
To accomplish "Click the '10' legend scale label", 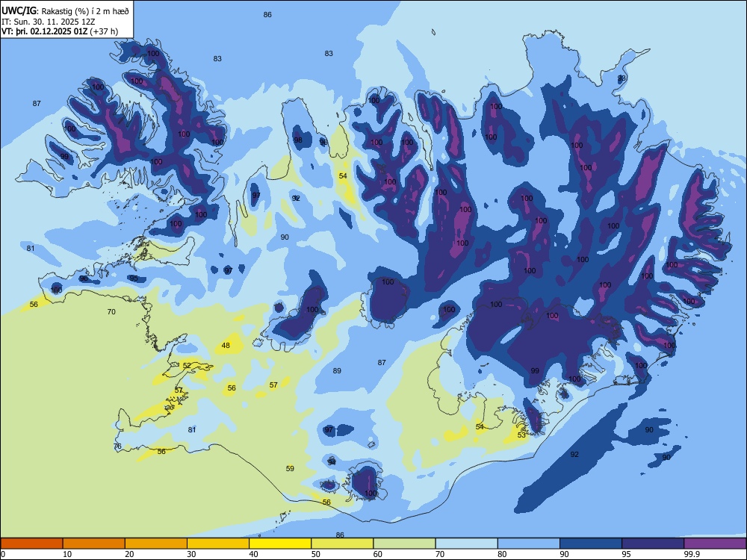I will (67, 554).
